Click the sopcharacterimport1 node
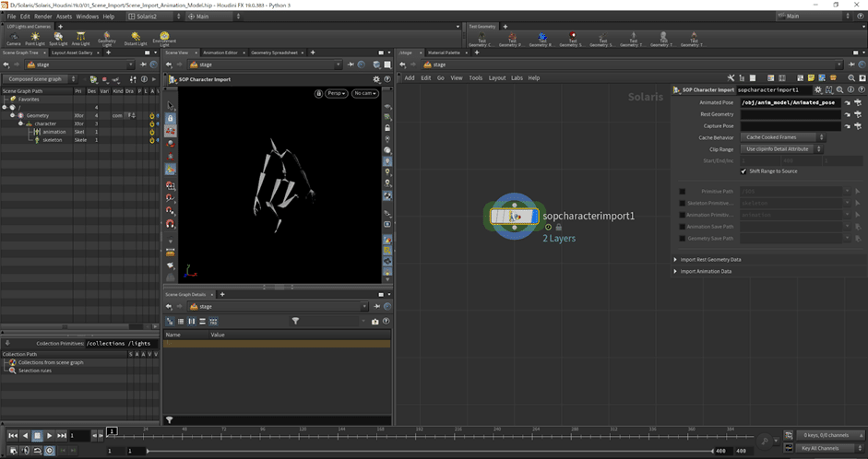This screenshot has width=868, height=459. pos(515,217)
